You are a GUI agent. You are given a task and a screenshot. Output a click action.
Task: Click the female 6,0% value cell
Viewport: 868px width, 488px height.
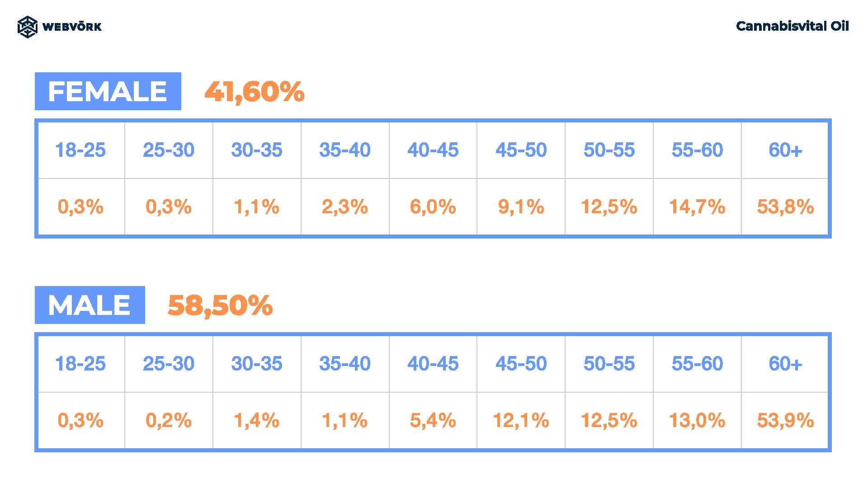(x=433, y=207)
